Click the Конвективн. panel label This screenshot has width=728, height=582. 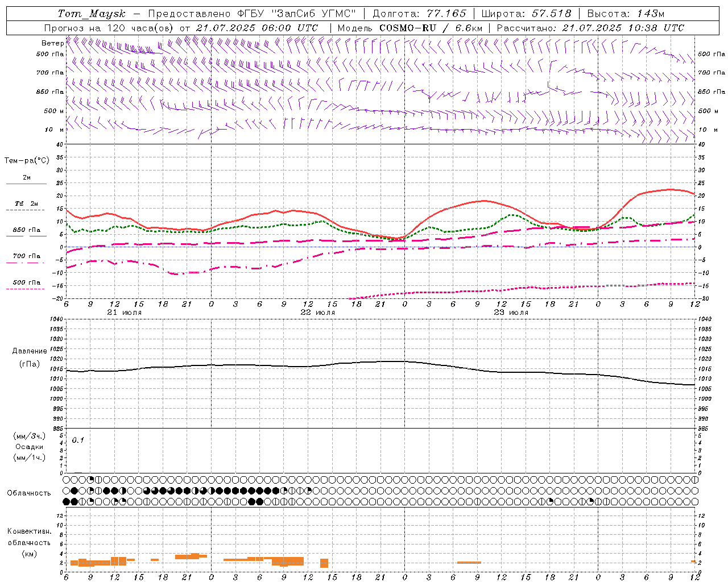[x=29, y=531]
